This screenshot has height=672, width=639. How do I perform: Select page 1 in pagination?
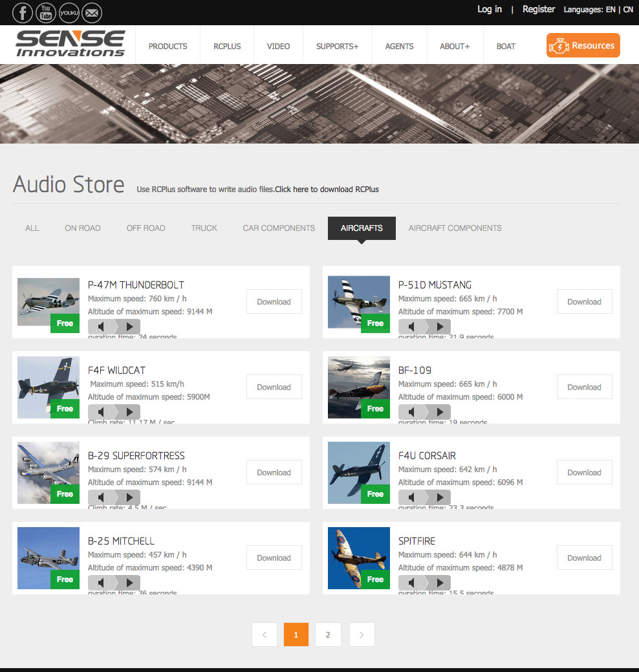click(296, 634)
